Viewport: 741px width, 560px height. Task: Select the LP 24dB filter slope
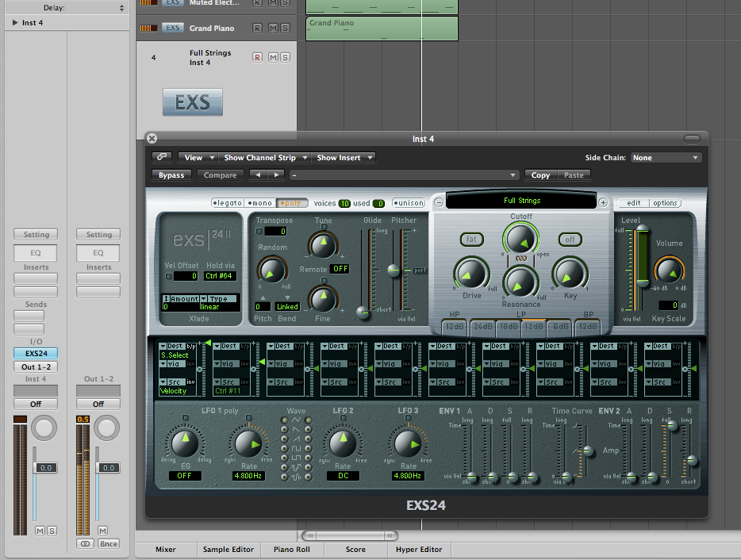point(482,327)
